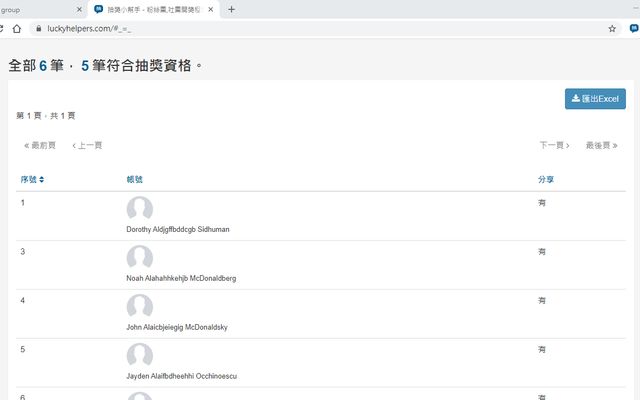
Task: Go to last page 最後頁
Action: pyautogui.click(x=602, y=145)
